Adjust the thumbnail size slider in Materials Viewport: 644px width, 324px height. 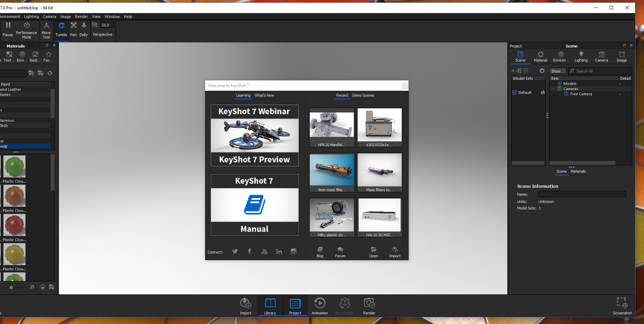click(11, 287)
